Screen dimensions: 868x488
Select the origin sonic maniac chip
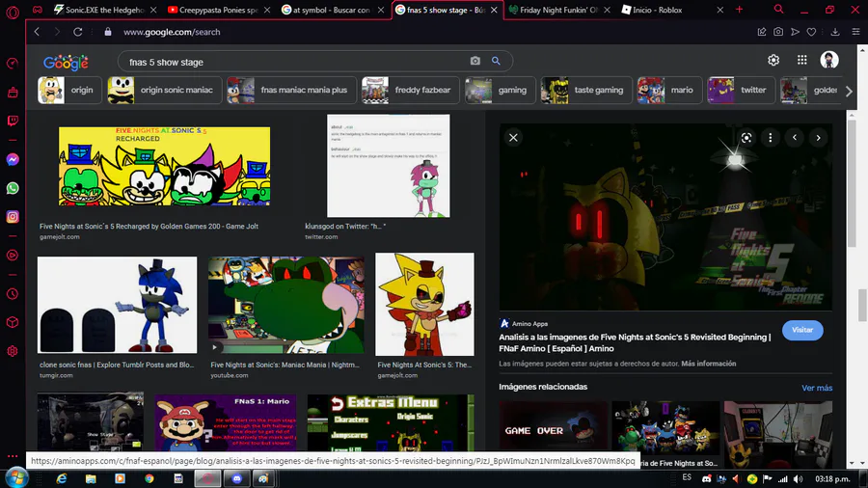(164, 91)
